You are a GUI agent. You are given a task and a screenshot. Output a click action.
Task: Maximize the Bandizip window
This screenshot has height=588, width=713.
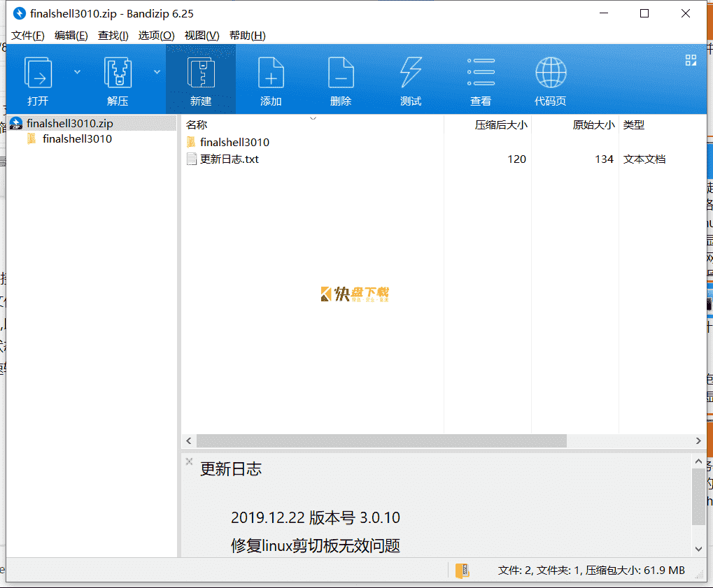click(x=644, y=13)
